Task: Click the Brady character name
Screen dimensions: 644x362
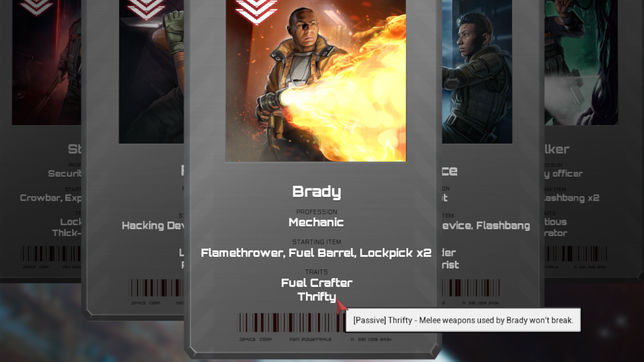Action: click(x=316, y=191)
